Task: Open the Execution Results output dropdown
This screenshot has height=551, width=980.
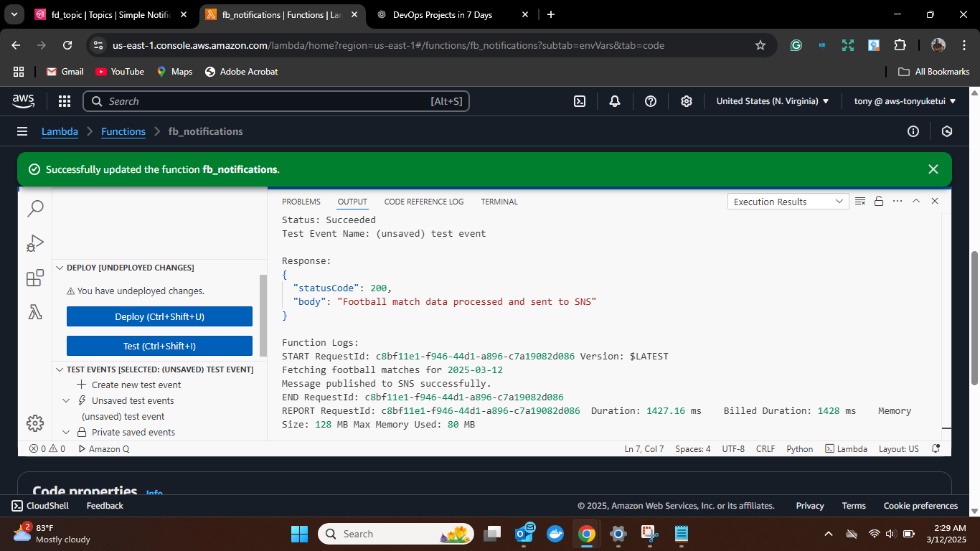Action: [x=788, y=202]
